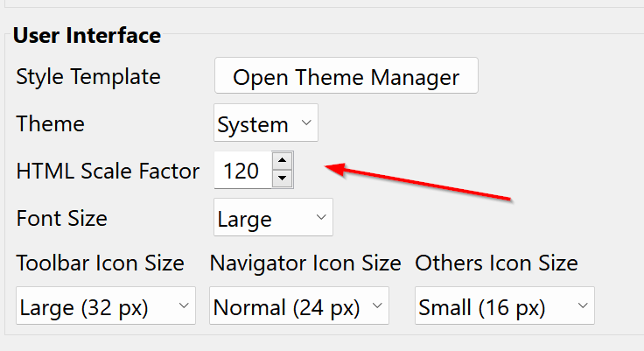
Task: Open the Theme Manager
Action: click(346, 75)
